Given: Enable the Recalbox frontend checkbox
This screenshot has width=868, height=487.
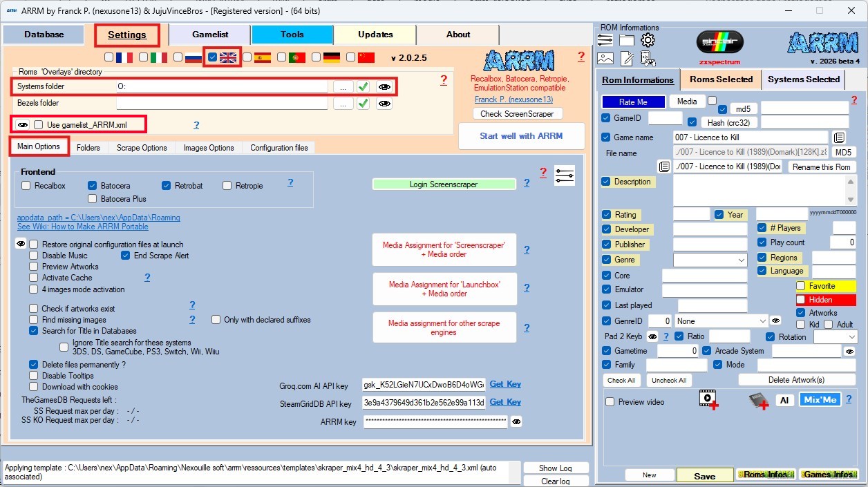Looking at the screenshot, I should (26, 186).
